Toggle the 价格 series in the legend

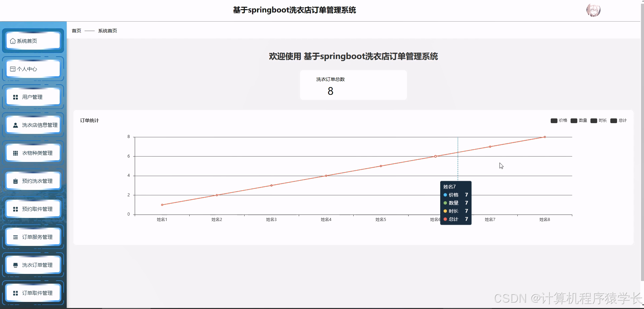tap(559, 120)
